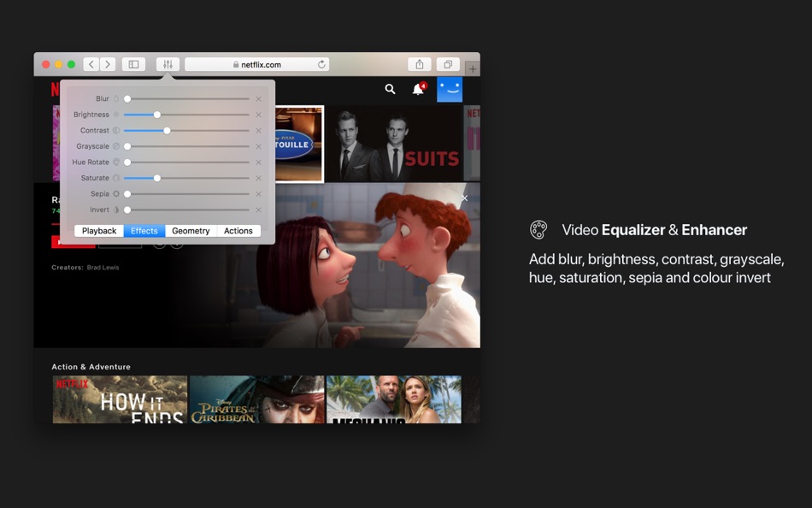
Task: Click the Blur droplet icon
Action: click(116, 98)
